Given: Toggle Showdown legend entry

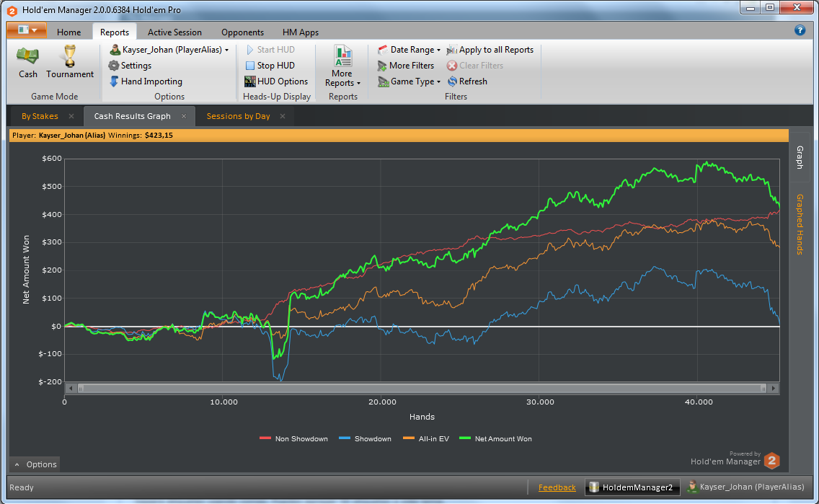Looking at the screenshot, I should click(x=365, y=438).
